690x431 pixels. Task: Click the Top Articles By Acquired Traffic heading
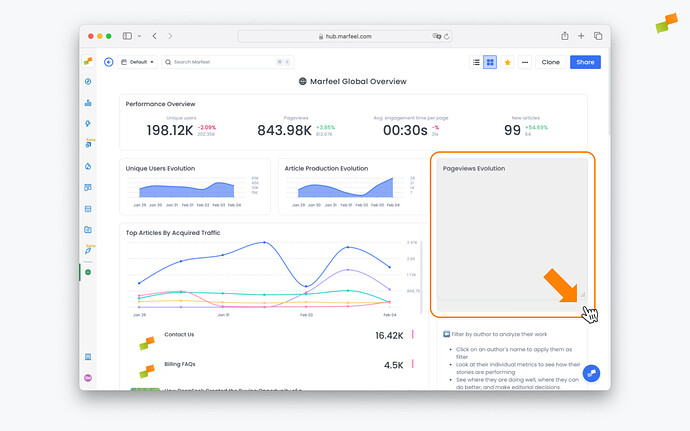pyautogui.click(x=173, y=233)
